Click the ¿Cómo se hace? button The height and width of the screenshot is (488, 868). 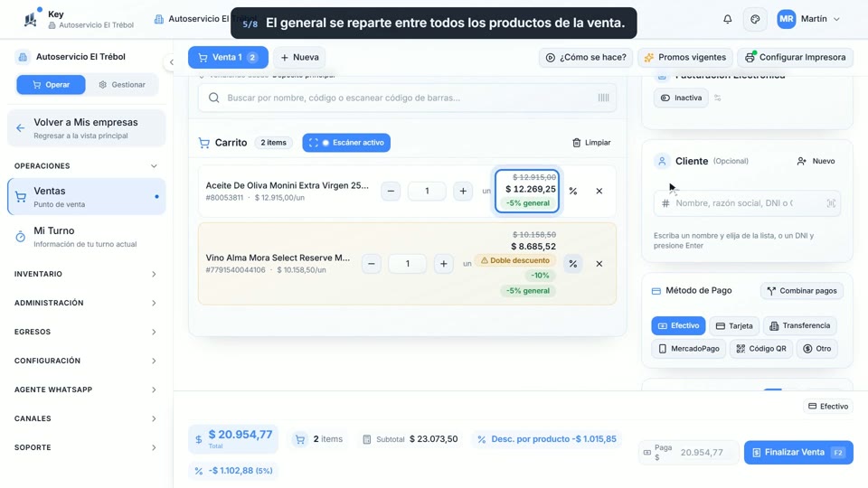(586, 57)
